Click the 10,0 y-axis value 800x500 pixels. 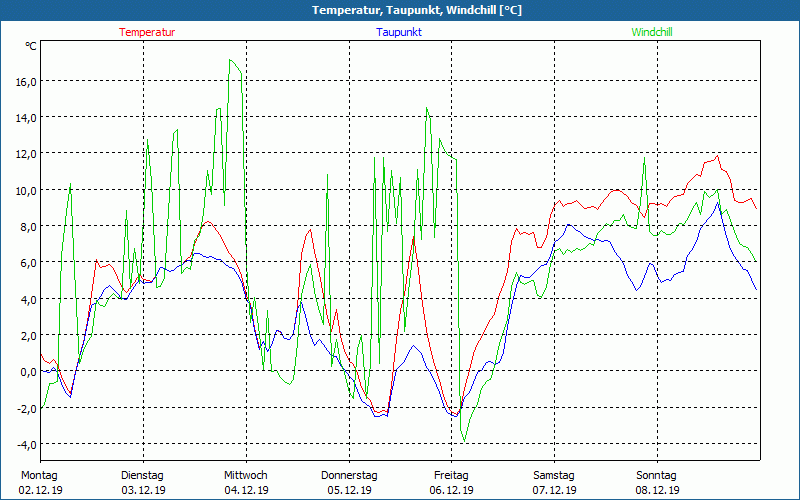click(26, 191)
